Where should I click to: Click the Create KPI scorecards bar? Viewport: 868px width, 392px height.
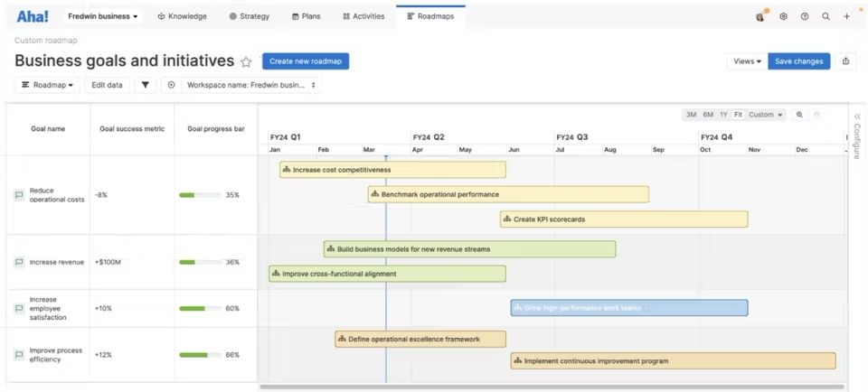point(624,219)
